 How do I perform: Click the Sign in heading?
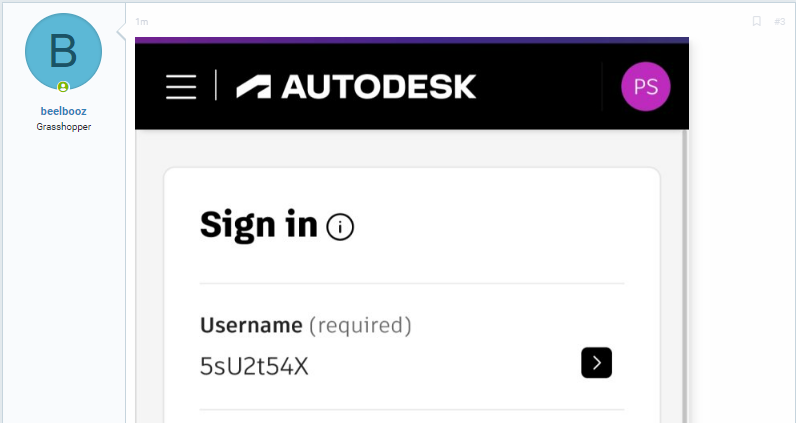tap(258, 225)
